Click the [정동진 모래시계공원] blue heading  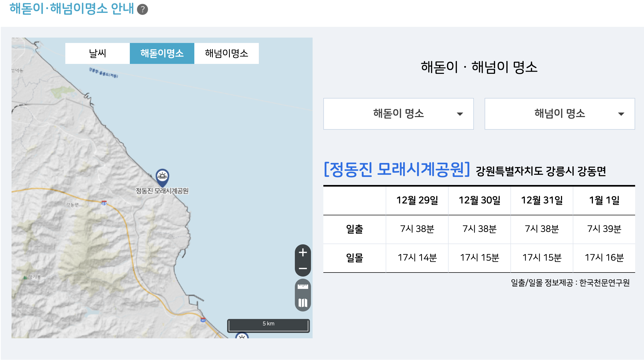[397, 170]
